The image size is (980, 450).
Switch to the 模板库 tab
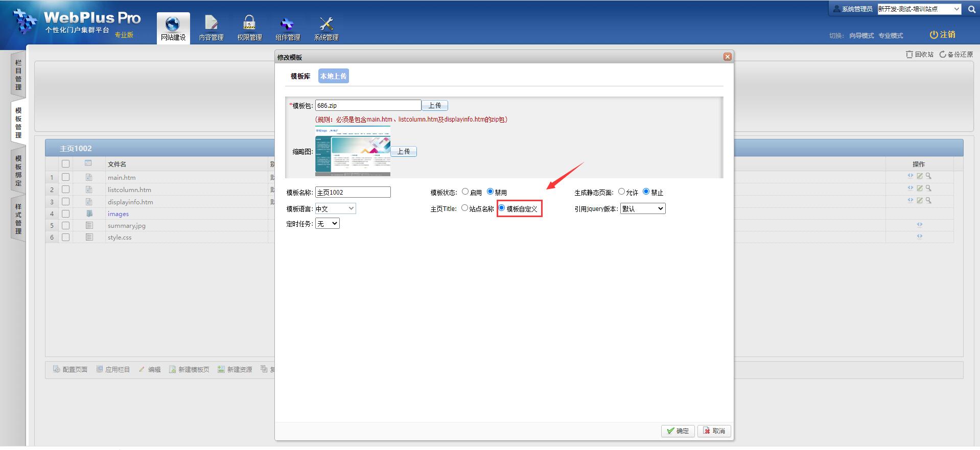(x=300, y=76)
